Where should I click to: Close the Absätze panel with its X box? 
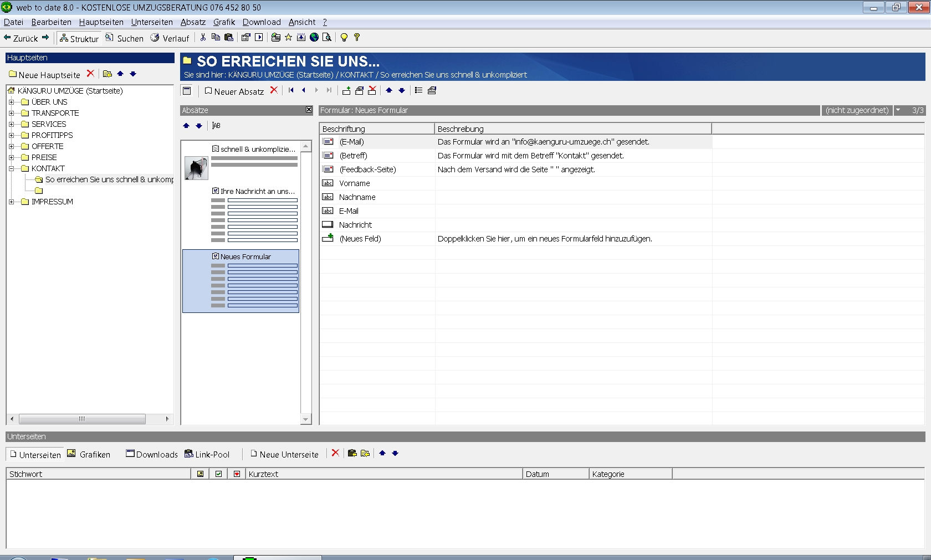tap(309, 110)
